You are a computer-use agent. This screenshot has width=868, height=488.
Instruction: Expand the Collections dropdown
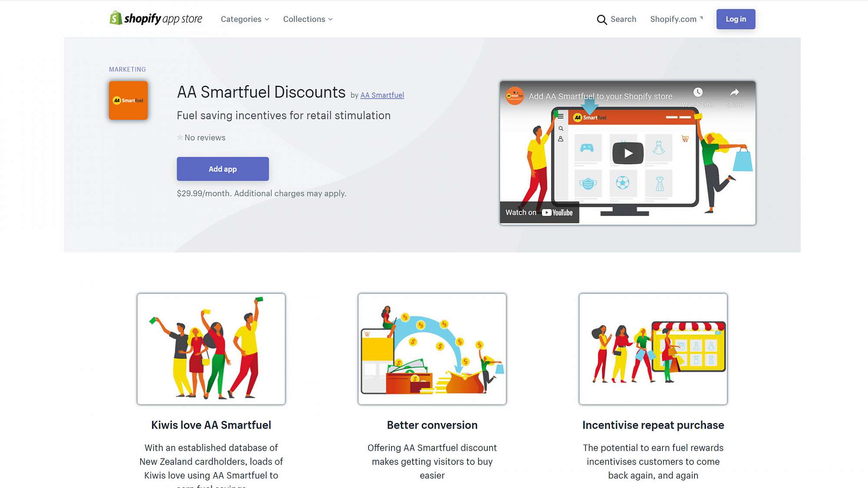pyautogui.click(x=308, y=19)
